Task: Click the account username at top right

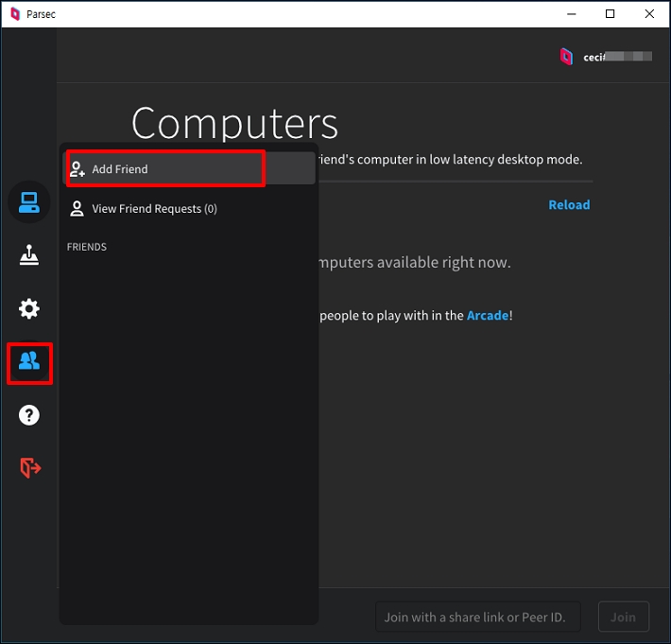Action: (617, 57)
